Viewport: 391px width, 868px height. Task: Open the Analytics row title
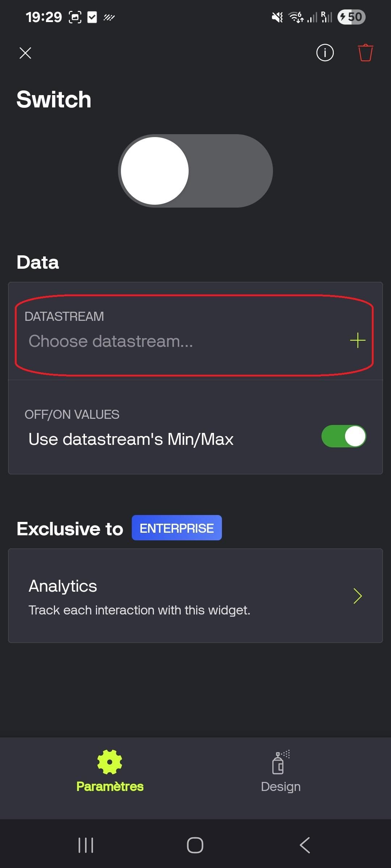coord(63,586)
